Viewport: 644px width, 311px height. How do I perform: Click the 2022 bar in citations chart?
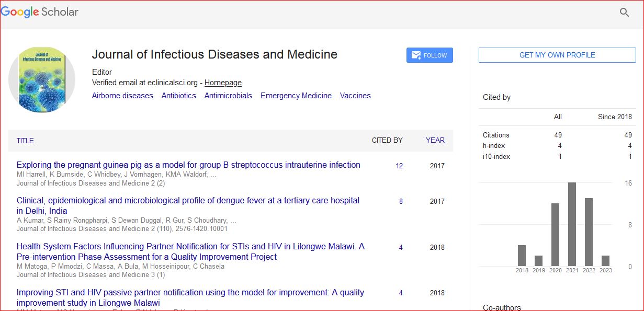589,232
